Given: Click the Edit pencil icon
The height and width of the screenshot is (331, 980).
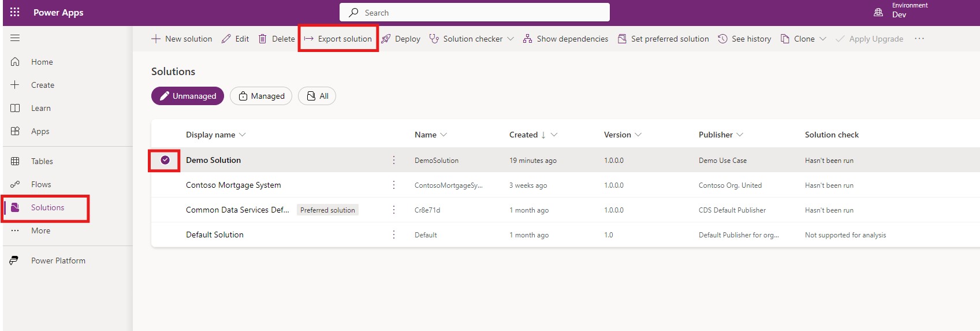Looking at the screenshot, I should coord(226,39).
